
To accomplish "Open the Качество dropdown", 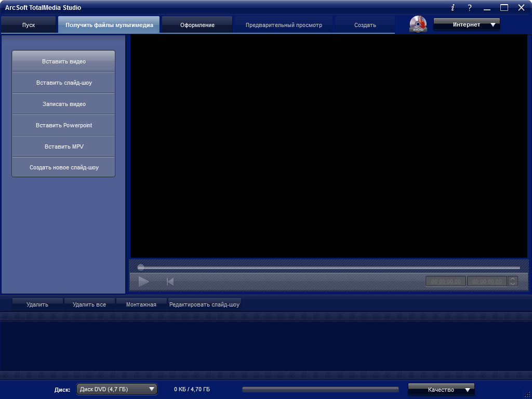I will (x=441, y=390).
